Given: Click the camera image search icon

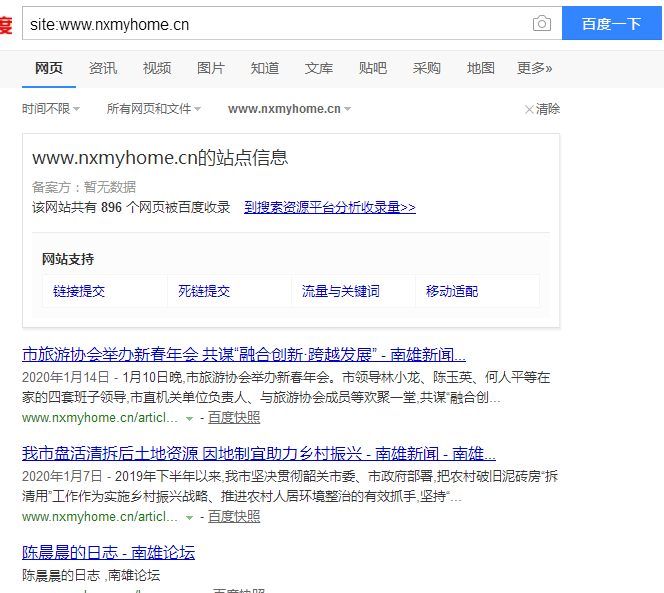Looking at the screenshot, I should 542,23.
